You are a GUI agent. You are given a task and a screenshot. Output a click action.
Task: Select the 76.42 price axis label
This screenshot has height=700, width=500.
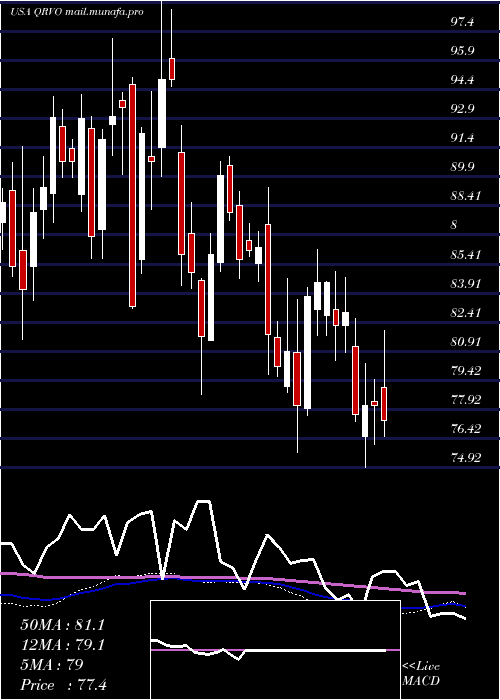465,429
